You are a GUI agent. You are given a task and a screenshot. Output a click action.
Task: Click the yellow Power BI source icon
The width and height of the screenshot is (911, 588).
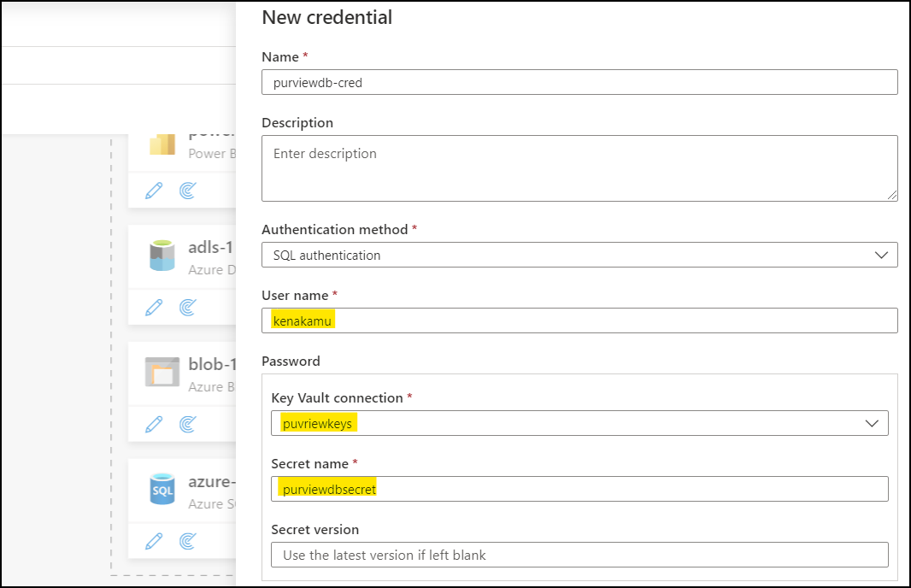[x=162, y=144]
